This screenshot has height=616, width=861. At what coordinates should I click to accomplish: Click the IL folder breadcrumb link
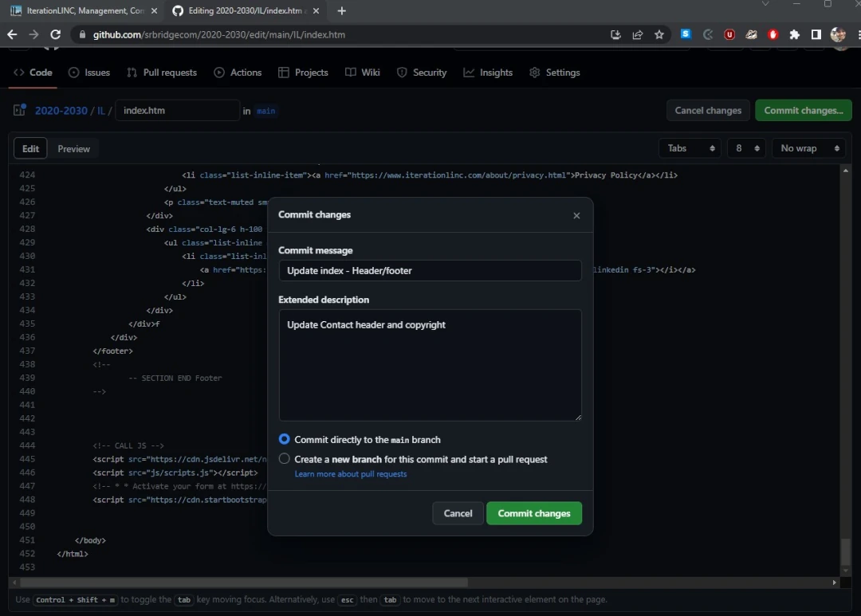tap(101, 110)
